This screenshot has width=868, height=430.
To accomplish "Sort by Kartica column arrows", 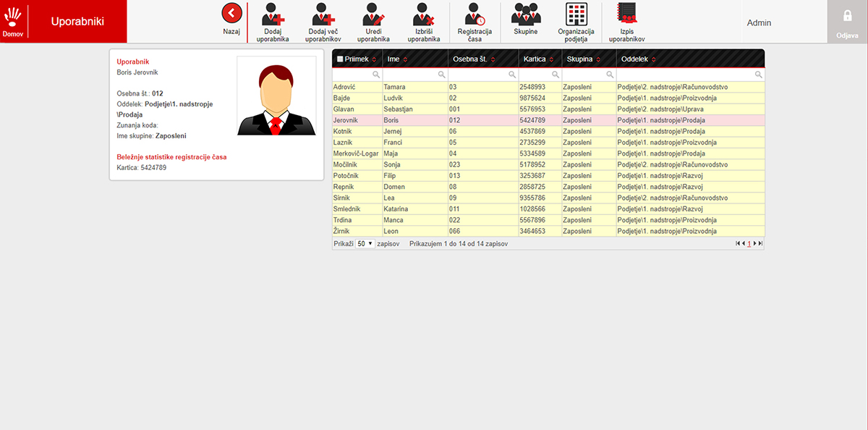I will [552, 59].
